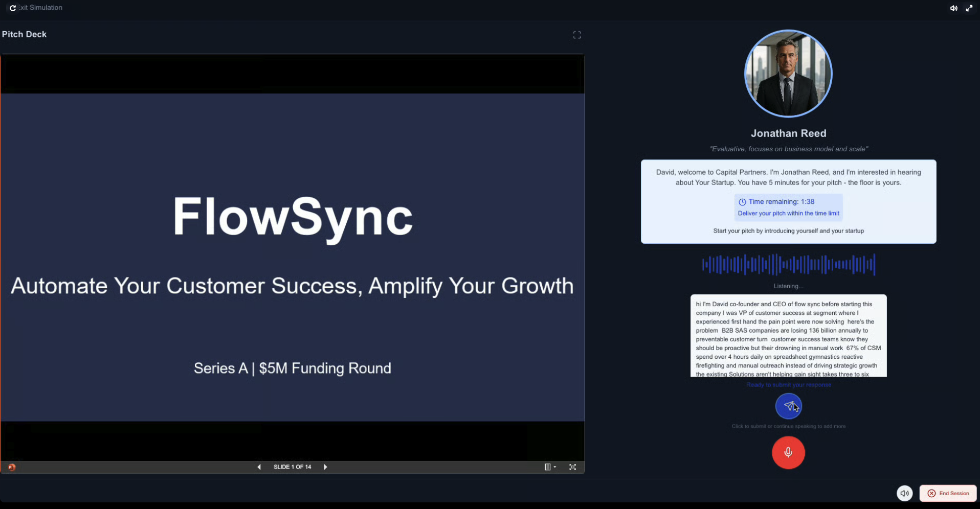The image size is (980, 509).
Task: Click the paper plane submit response button
Action: pos(788,406)
